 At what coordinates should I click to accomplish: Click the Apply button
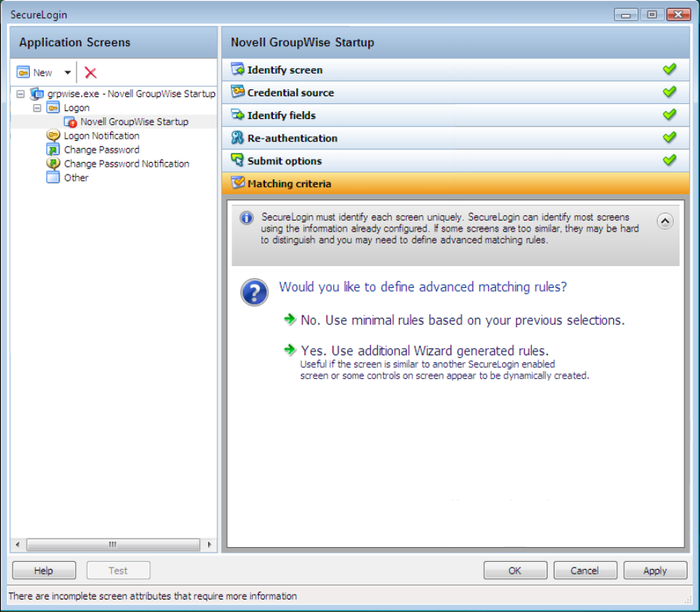coord(655,571)
